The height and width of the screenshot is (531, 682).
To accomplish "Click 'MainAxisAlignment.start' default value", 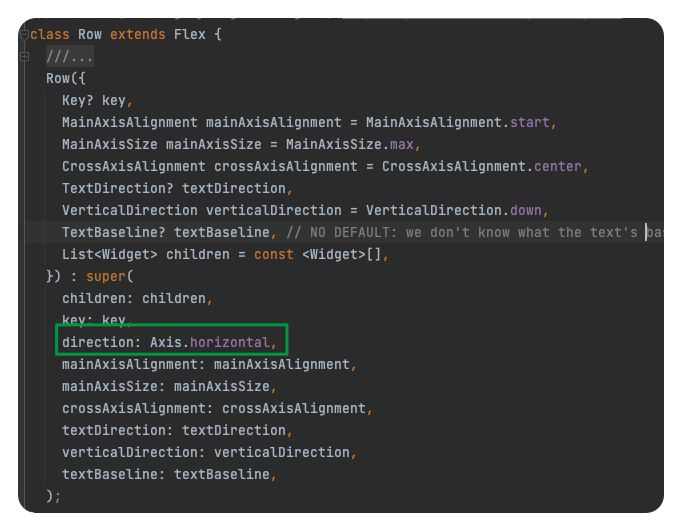I will click(458, 123).
